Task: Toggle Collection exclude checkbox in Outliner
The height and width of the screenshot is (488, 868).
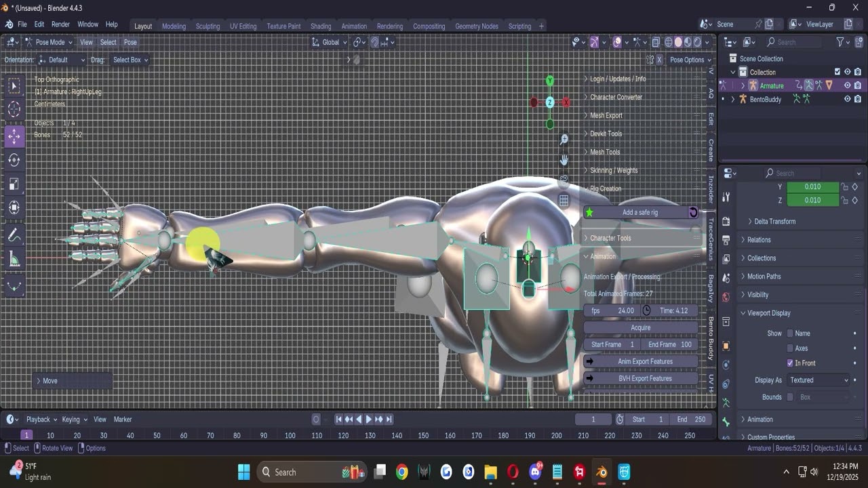Action: pos(837,72)
